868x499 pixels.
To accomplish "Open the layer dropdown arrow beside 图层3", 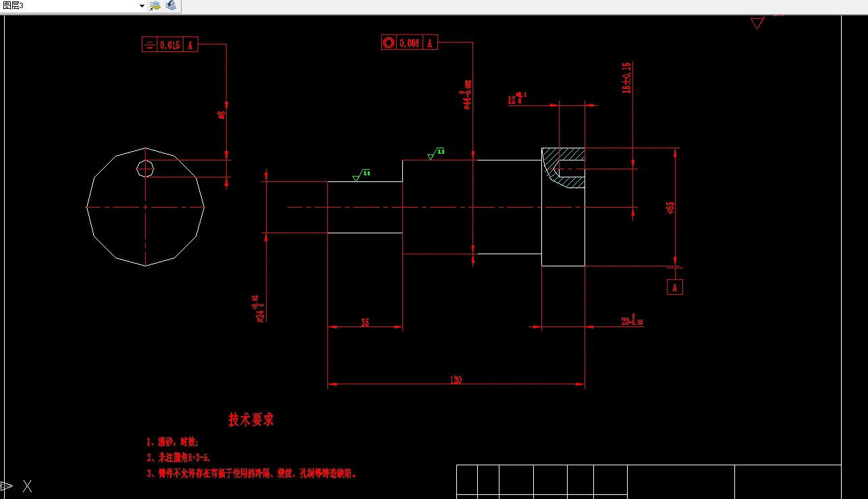I will 142,5.
